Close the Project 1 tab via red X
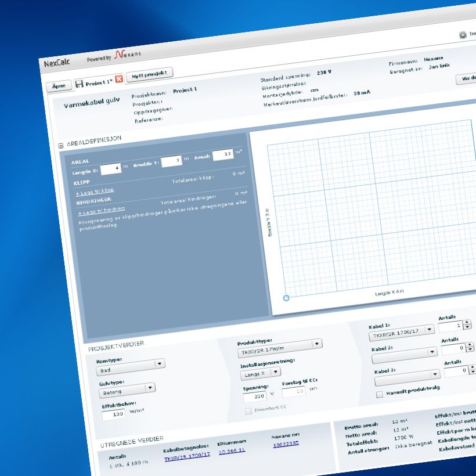Screen dimensions: 476x476 [x=119, y=79]
